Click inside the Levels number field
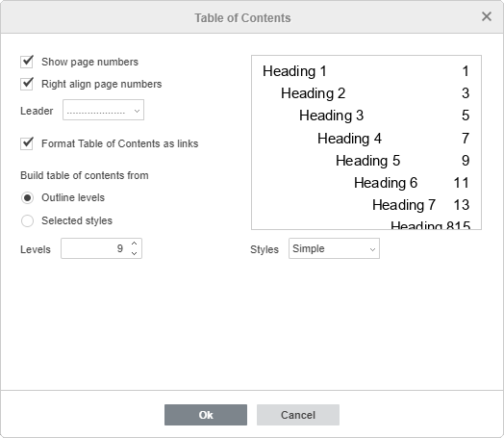The height and width of the screenshot is (438, 504). coord(96,248)
